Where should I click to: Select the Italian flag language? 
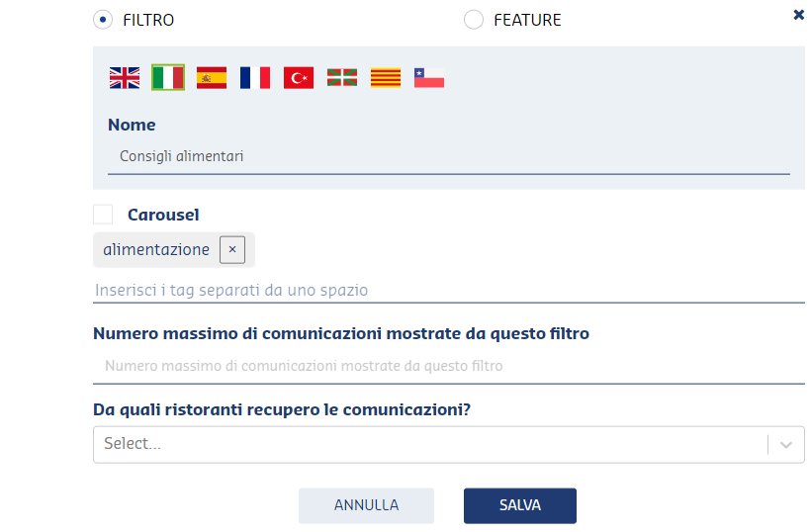click(168, 78)
